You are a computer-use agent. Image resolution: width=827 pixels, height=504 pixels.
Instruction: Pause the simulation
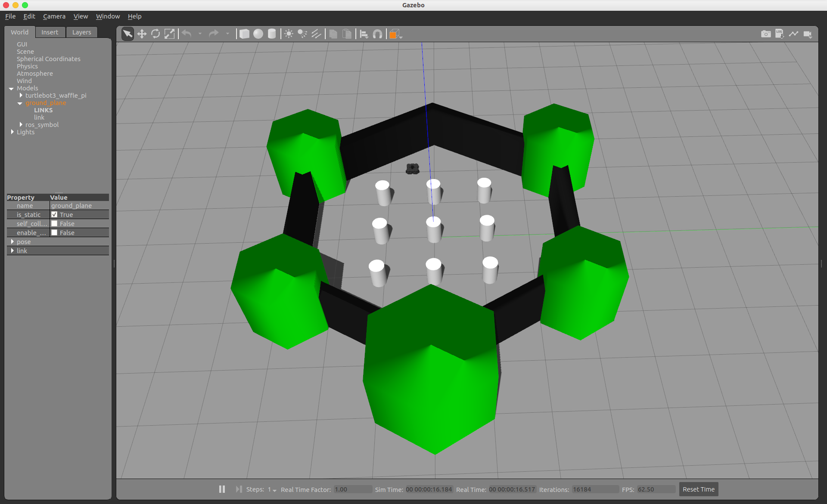pos(222,489)
